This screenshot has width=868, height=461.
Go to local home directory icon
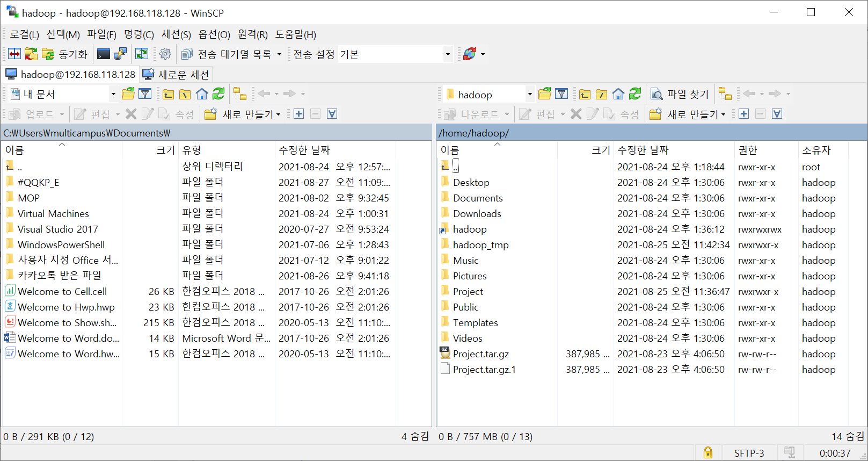(202, 94)
